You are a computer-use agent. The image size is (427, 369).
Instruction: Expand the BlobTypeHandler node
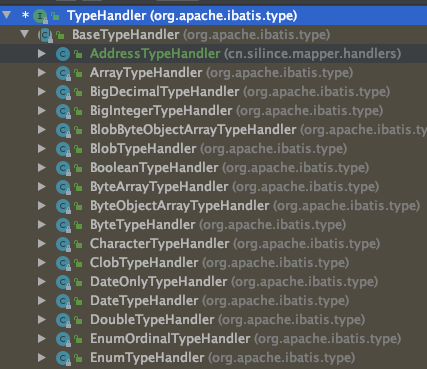42,148
